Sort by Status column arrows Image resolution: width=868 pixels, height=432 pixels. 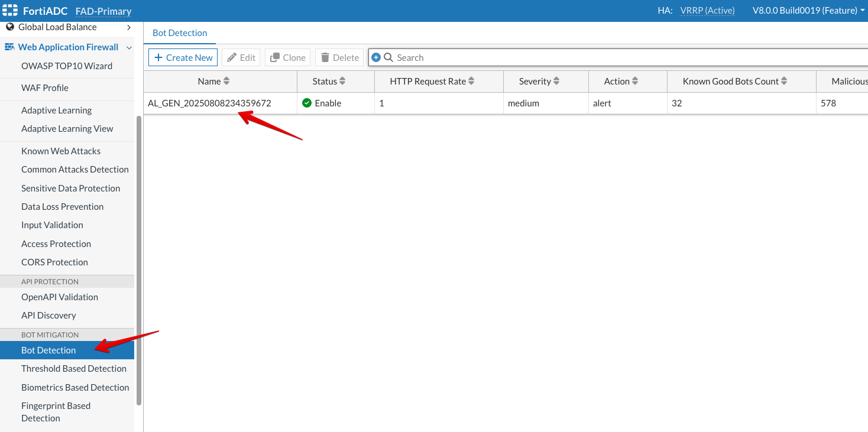tap(342, 82)
